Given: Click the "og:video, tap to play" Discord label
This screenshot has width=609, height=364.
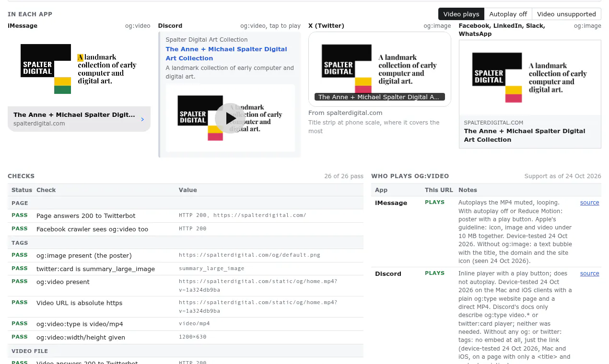Looking at the screenshot, I should [270, 26].
